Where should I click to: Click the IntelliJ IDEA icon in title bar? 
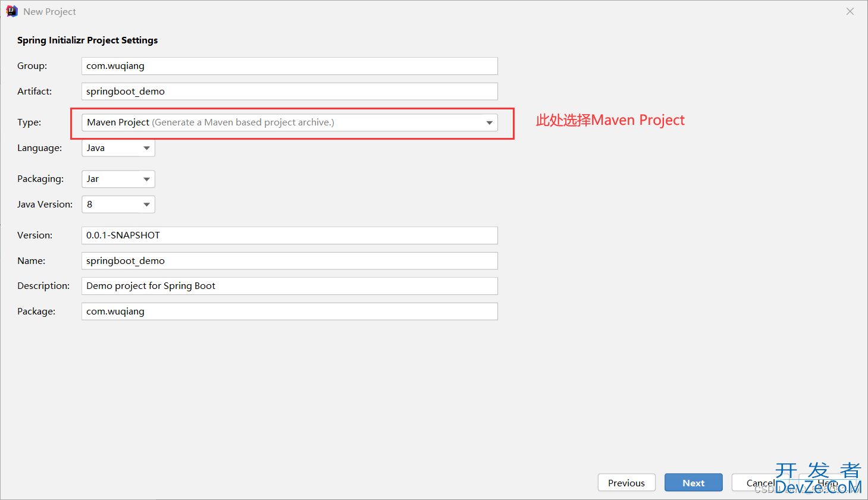(x=12, y=11)
